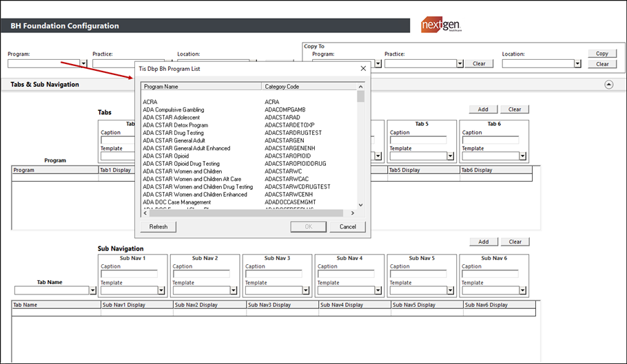Image resolution: width=627 pixels, height=364 pixels.
Task: Click the NextGen Healthcare logo
Action: point(441,25)
